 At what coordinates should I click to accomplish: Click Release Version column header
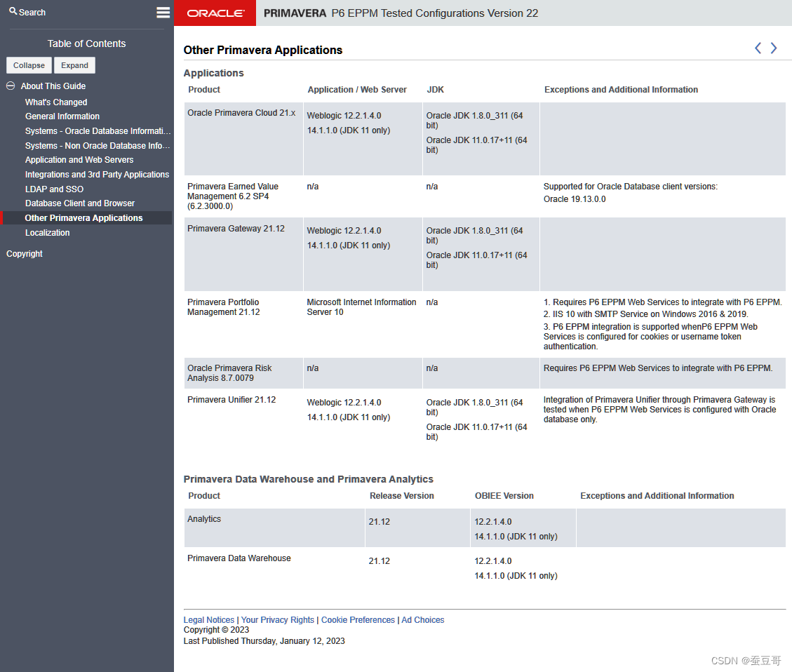pyautogui.click(x=401, y=496)
